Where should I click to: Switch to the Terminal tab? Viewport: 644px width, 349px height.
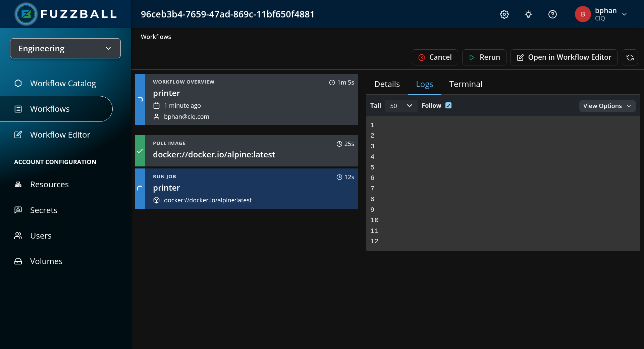(466, 84)
